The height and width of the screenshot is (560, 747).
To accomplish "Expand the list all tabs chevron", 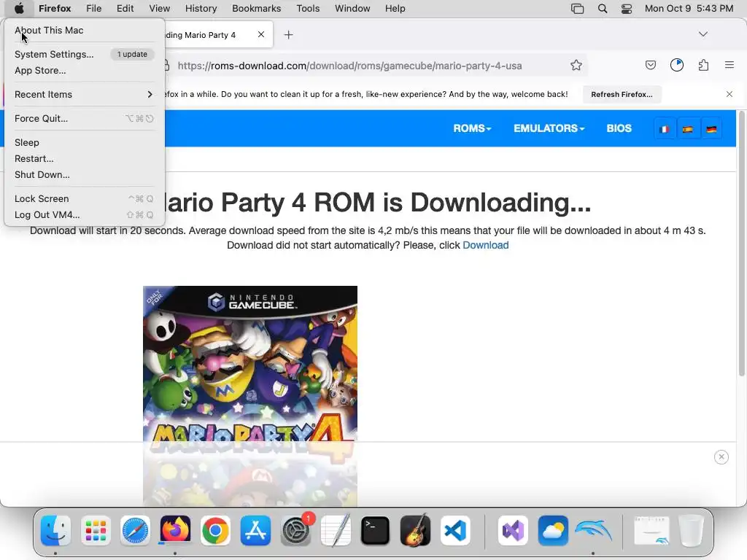I will [x=703, y=34].
